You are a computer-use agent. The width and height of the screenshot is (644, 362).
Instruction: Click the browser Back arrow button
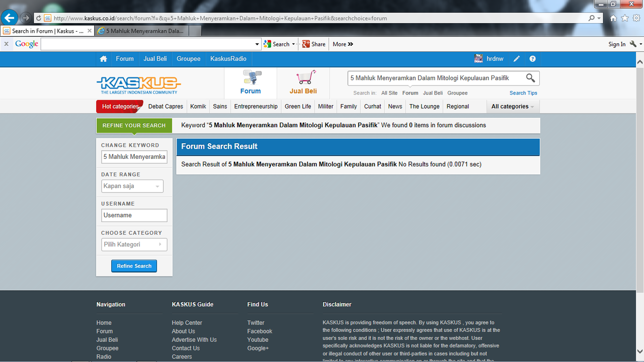click(x=10, y=18)
